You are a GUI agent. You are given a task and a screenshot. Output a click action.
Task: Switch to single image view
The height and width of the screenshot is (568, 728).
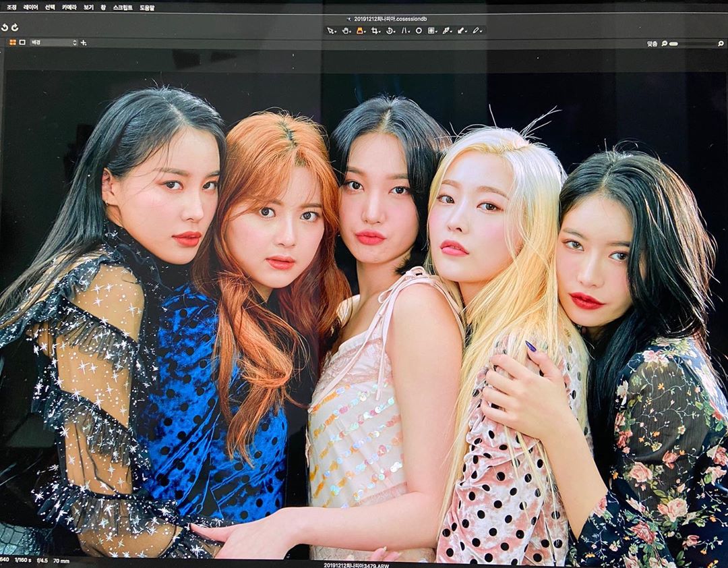click(22, 42)
